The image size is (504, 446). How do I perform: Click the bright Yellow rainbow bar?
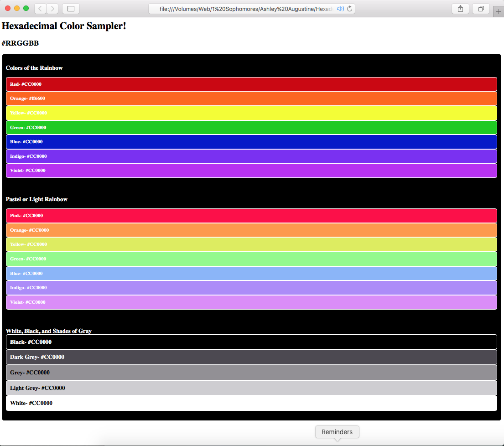click(x=251, y=113)
